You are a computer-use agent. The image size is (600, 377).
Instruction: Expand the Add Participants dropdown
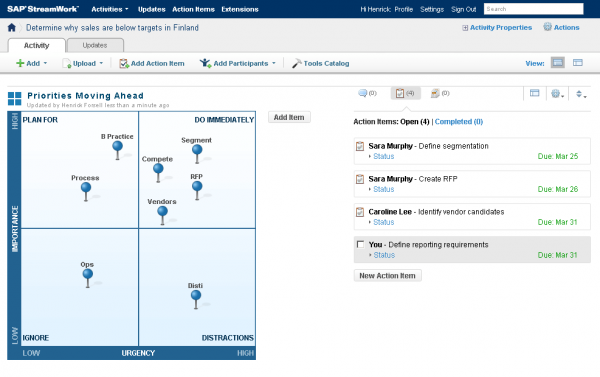click(238, 63)
